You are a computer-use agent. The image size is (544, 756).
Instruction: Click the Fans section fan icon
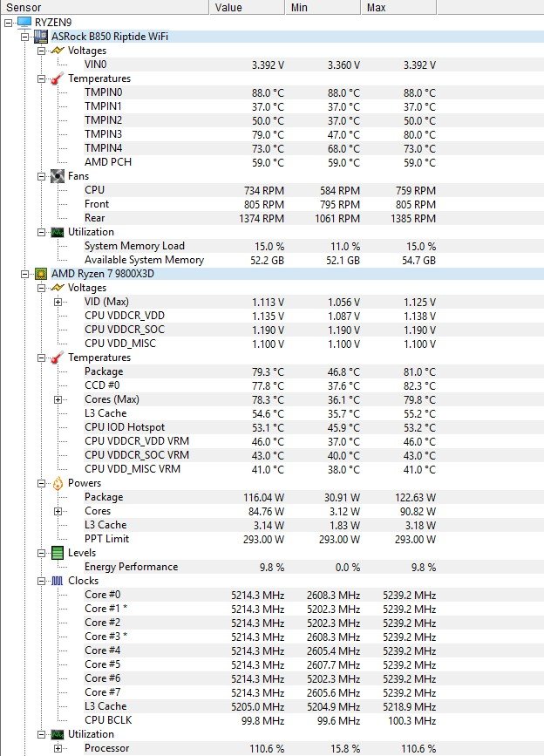(58, 176)
